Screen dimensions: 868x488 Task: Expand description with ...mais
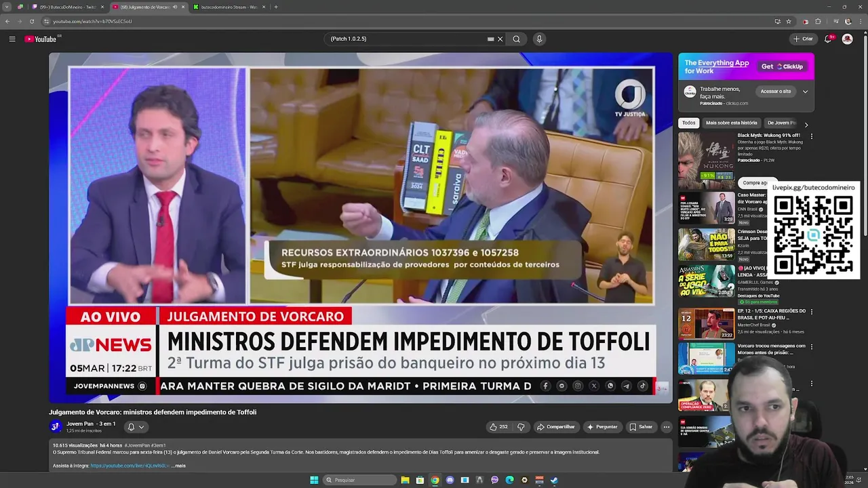tap(178, 466)
